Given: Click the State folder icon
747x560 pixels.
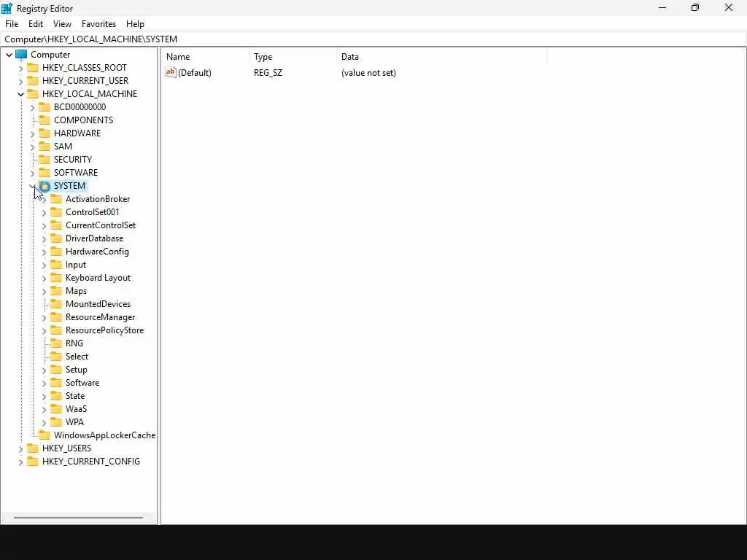Looking at the screenshot, I should [56, 396].
